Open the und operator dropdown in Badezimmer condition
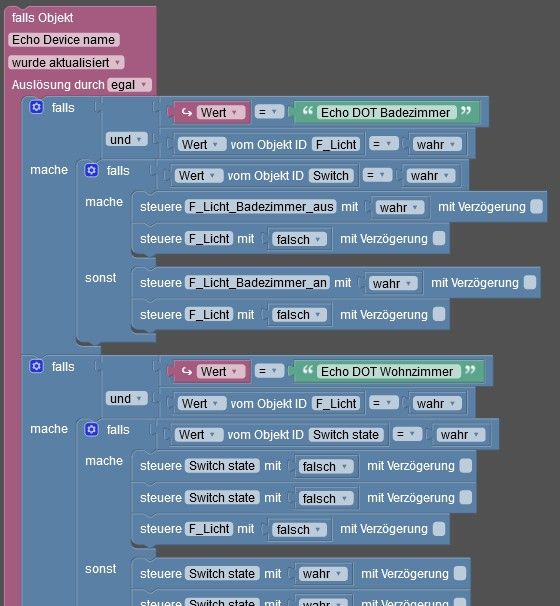 pos(127,140)
